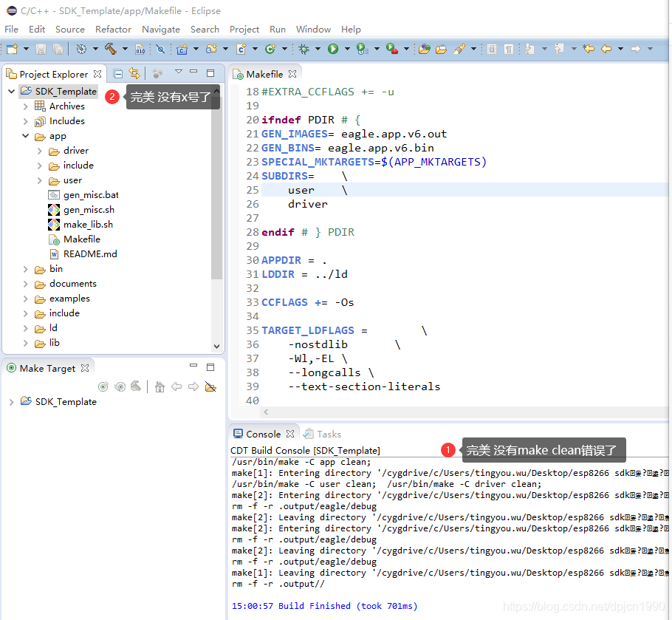Click the Build hammer icon

(x=111, y=49)
